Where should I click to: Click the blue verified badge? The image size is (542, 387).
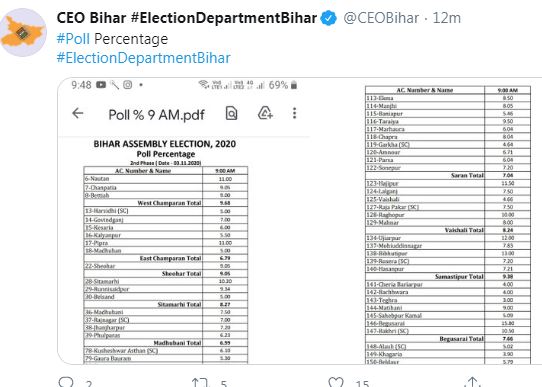click(328, 18)
